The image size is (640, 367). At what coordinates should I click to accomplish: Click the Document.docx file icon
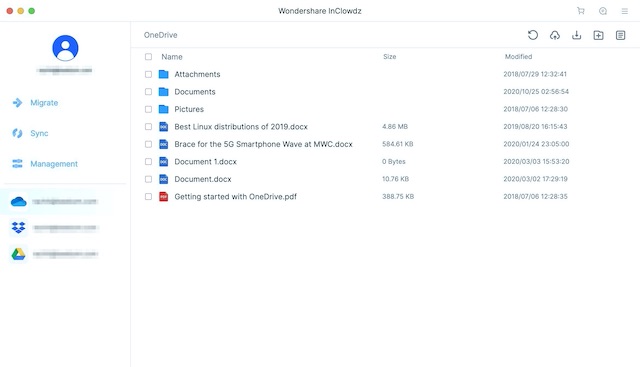164,179
